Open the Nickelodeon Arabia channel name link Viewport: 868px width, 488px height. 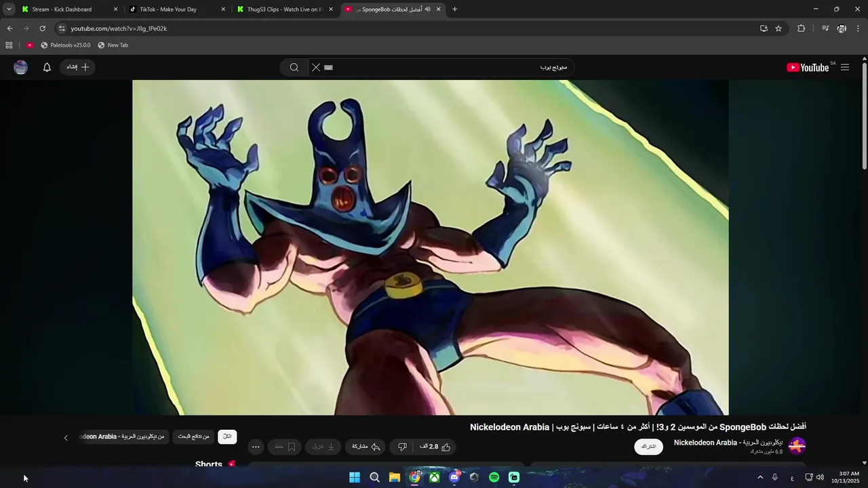[728, 443]
